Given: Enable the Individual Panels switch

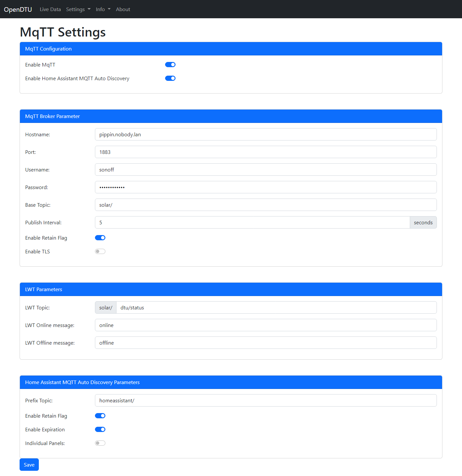Looking at the screenshot, I should click(100, 443).
